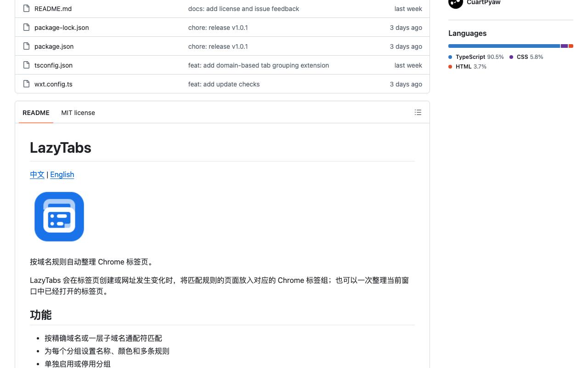Open the package-lock.json file
Viewport: 588px width, 368px height.
coord(62,28)
